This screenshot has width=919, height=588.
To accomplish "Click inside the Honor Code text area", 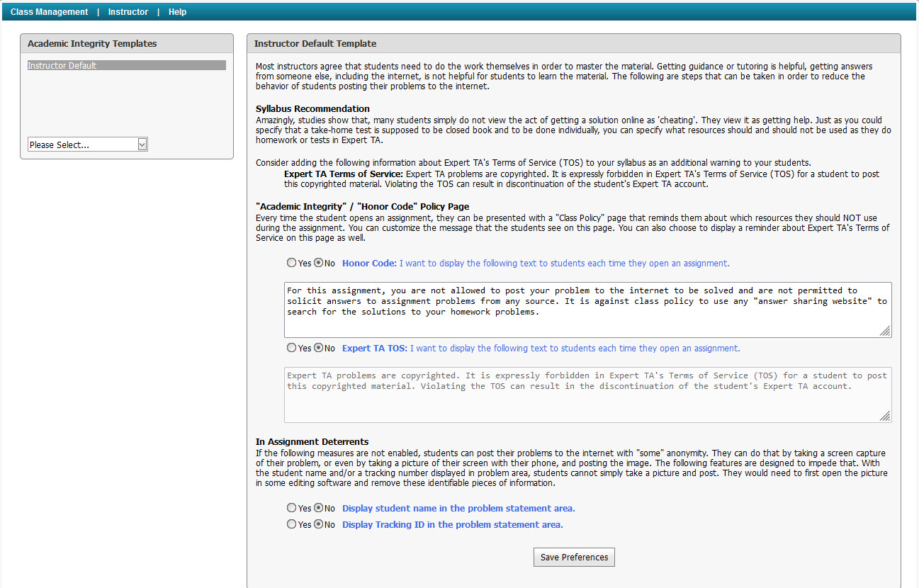I will [587, 310].
